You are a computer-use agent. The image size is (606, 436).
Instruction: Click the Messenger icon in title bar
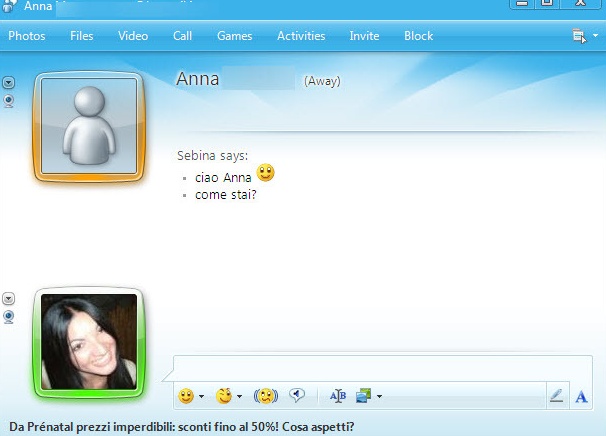pyautogui.click(x=9, y=5)
